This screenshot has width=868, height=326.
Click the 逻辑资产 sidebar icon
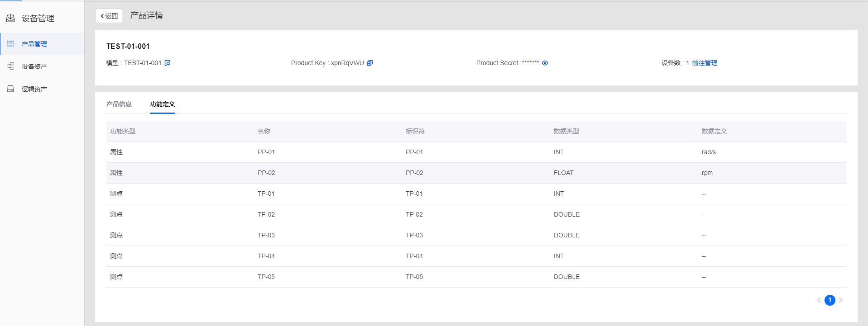10,89
